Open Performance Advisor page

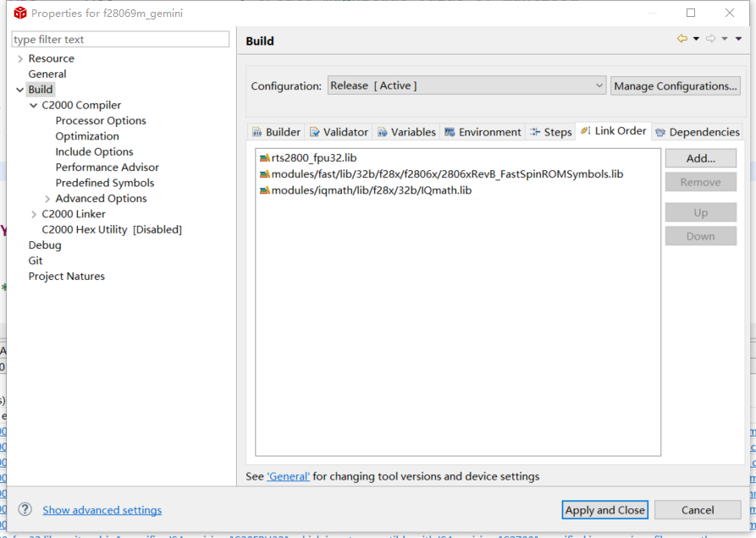pos(107,167)
